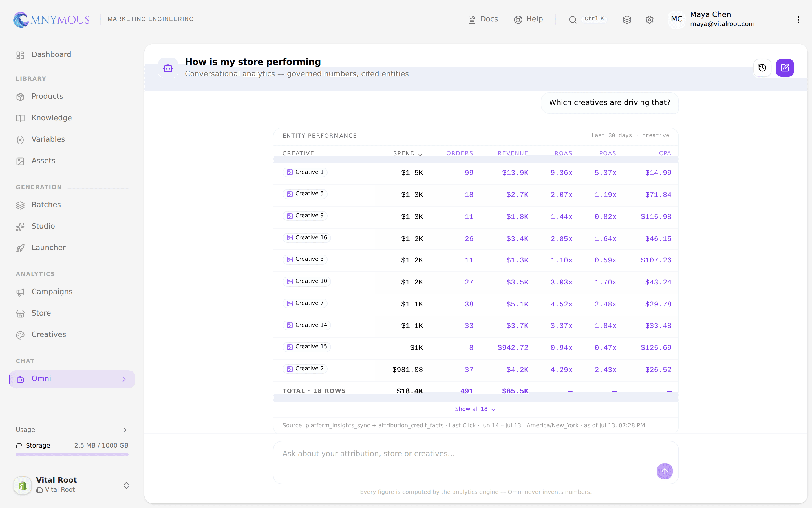Open the Creative 14 chip
This screenshot has height=508, width=812.
(x=306, y=325)
